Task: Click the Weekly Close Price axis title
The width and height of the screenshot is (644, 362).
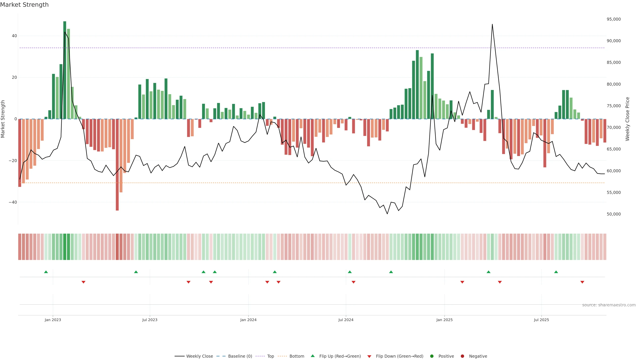Action: coord(628,119)
